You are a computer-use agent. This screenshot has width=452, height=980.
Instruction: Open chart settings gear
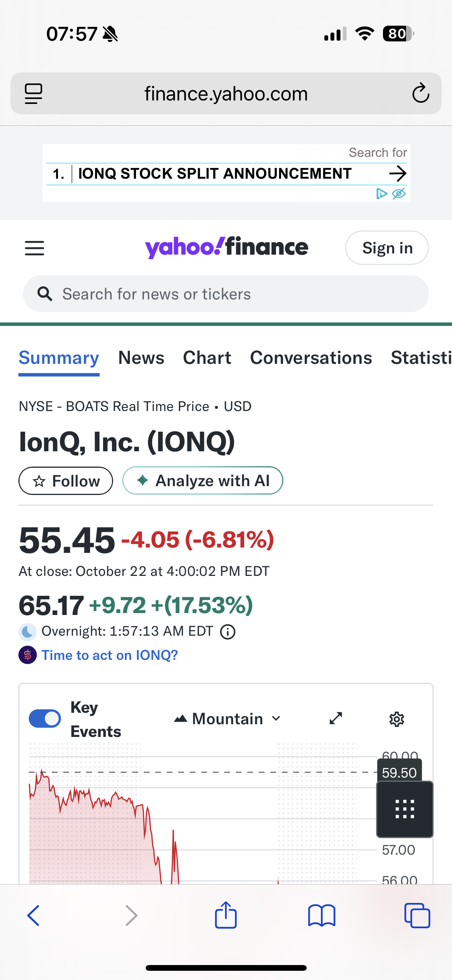(x=396, y=719)
